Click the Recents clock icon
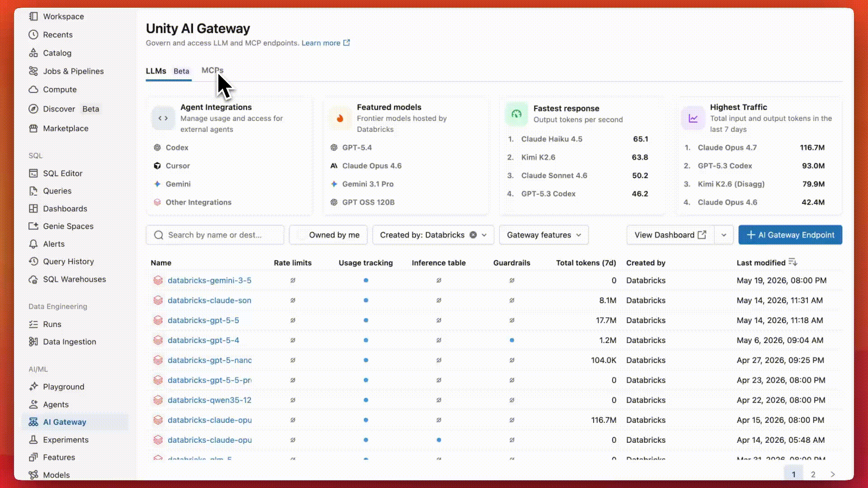 point(33,35)
